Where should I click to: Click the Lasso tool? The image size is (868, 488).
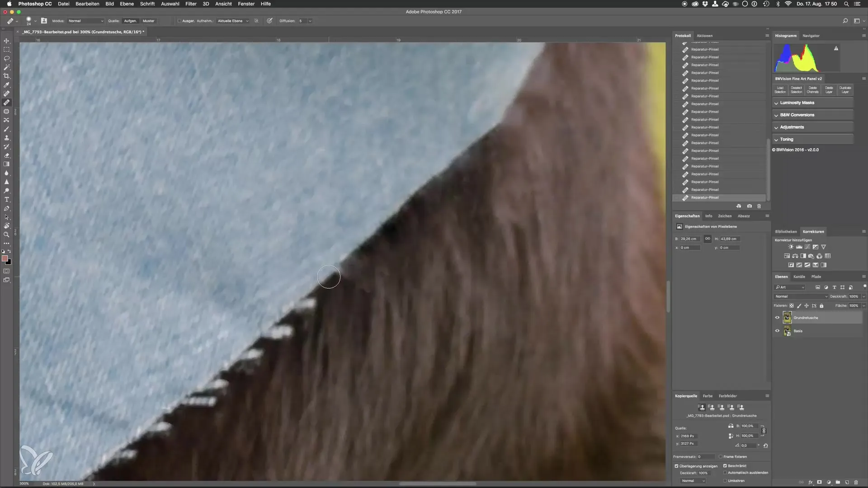[6, 58]
